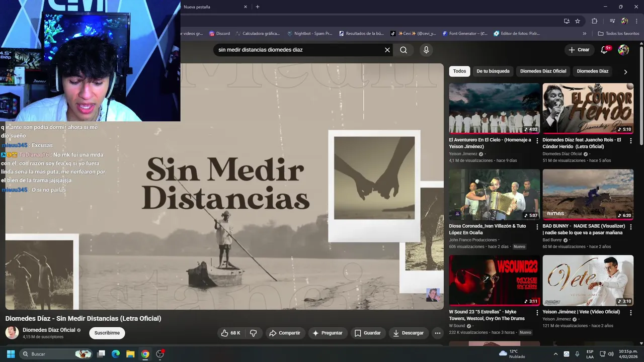The height and width of the screenshot is (362, 644).
Task: Click the Guardar button
Action: coord(368,333)
